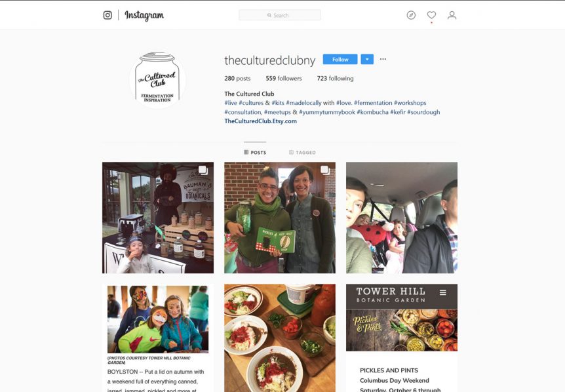This screenshot has height=392, width=565.
Task: Click the Instagram wordmark logo
Action: click(x=144, y=16)
